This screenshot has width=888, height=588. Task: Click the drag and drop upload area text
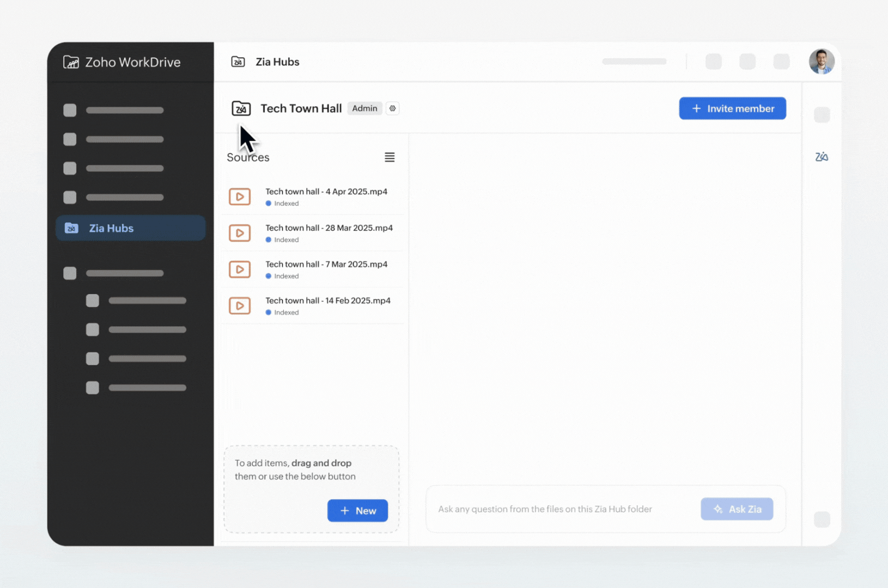point(295,470)
